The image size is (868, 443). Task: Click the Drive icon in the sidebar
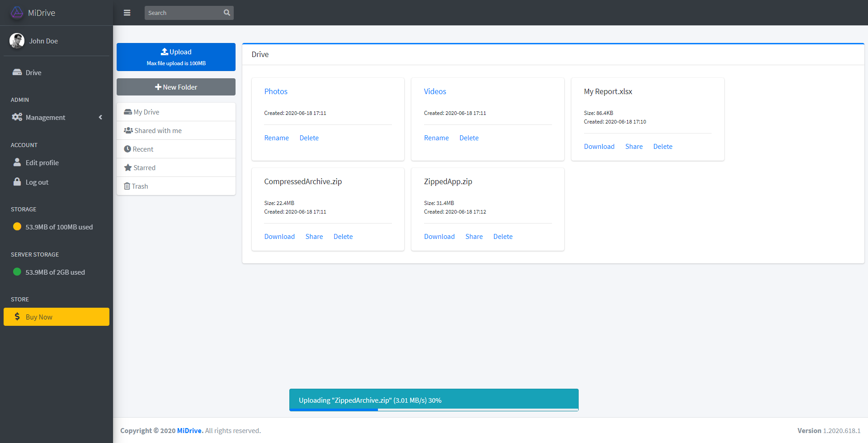coord(17,72)
